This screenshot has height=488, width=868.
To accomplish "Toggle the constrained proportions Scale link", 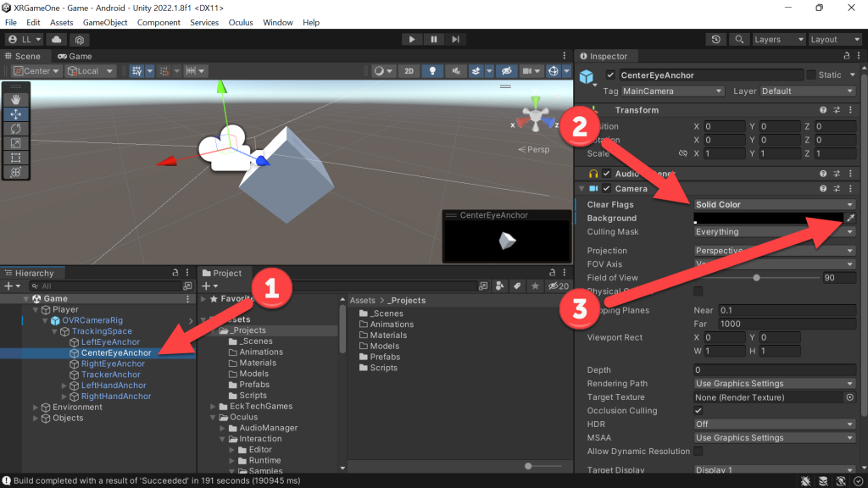I will click(x=682, y=153).
